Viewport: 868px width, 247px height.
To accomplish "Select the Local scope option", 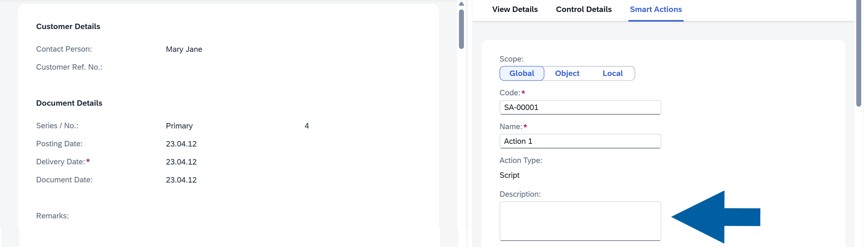I will pos(612,73).
